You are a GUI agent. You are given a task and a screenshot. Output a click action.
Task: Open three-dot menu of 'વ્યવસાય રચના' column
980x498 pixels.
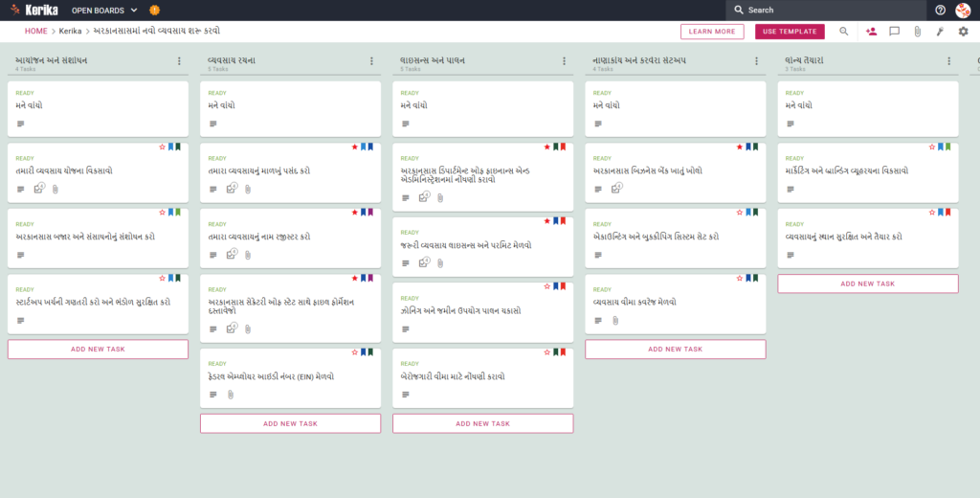click(372, 61)
